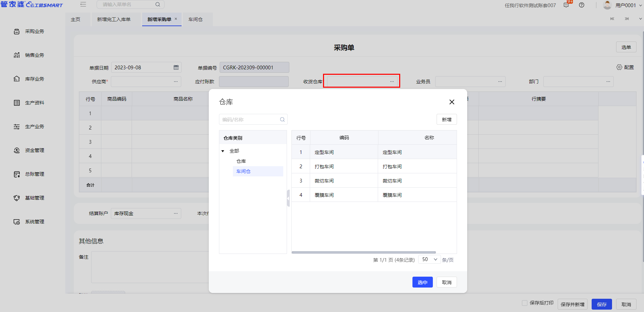
Task: Open the 销售业务 chart icon
Action: coord(17,55)
